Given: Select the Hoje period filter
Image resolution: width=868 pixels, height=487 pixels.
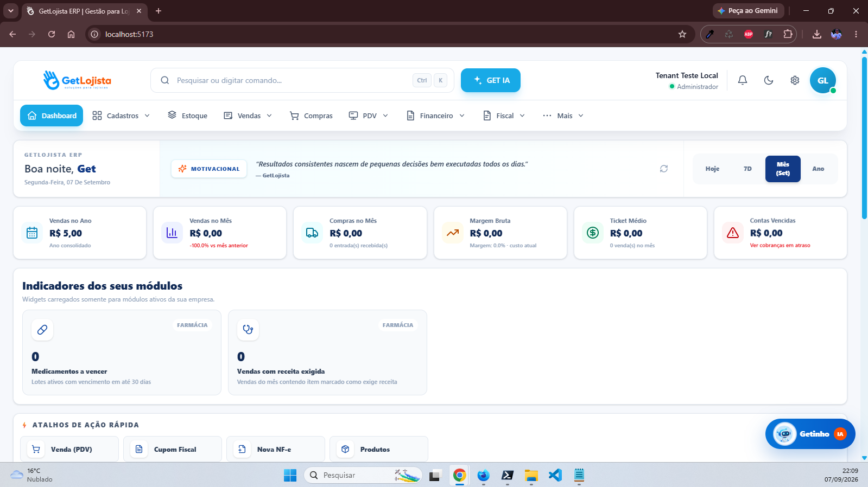Looking at the screenshot, I should [x=712, y=169].
